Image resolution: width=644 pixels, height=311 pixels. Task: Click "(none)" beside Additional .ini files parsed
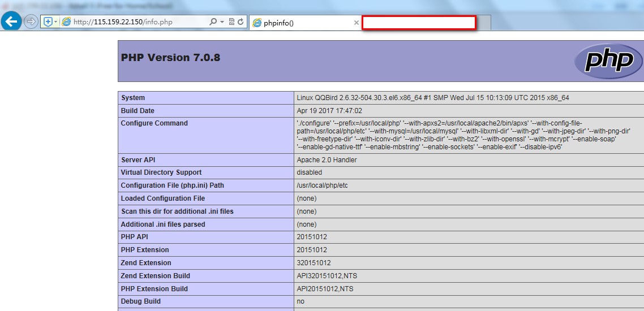coord(307,224)
